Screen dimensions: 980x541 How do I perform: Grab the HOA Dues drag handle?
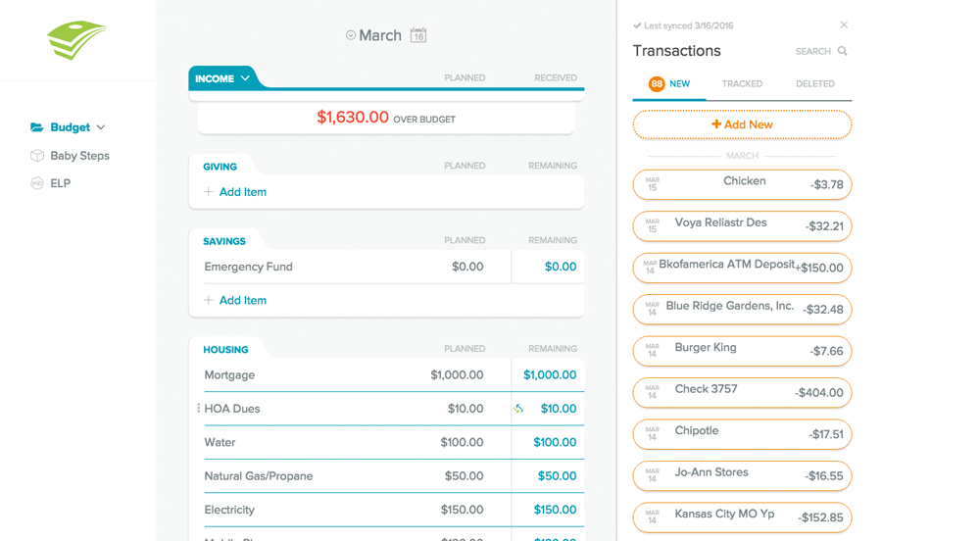(x=198, y=409)
